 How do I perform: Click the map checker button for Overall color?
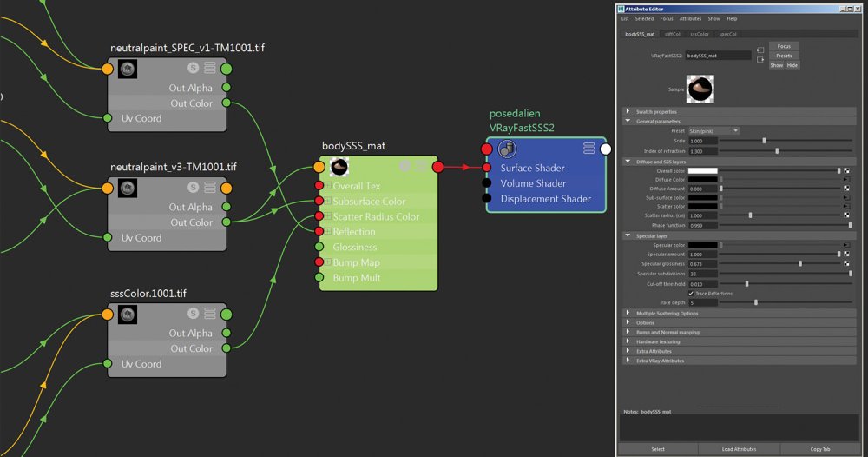pyautogui.click(x=846, y=170)
